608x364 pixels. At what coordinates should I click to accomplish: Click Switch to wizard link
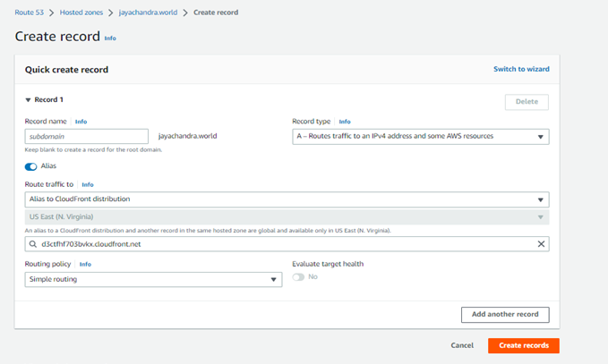point(521,69)
